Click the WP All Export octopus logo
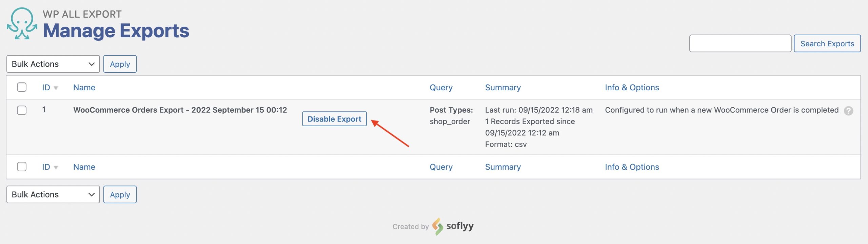The image size is (868, 244). click(x=22, y=24)
